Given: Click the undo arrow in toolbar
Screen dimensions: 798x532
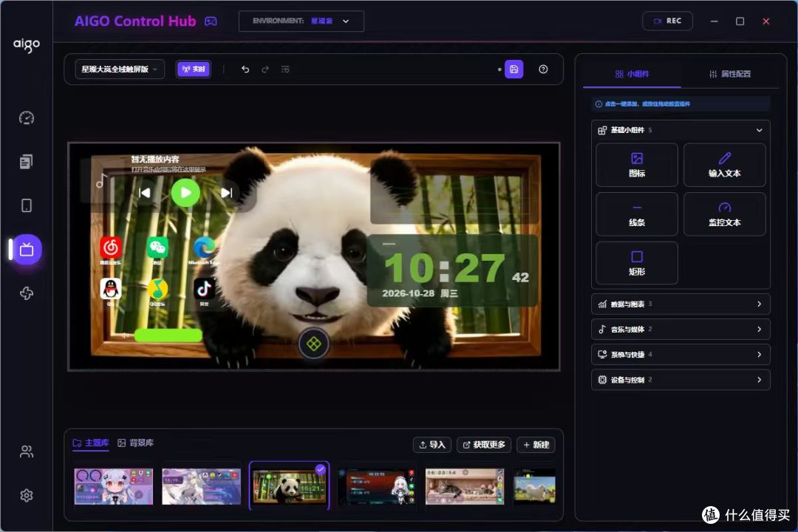Looking at the screenshot, I should coord(245,69).
